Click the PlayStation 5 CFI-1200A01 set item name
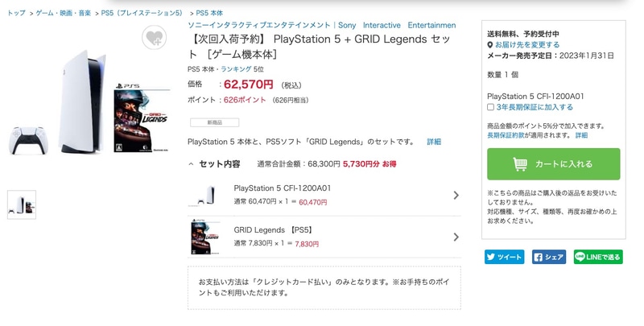The image size is (644, 326). point(283,188)
